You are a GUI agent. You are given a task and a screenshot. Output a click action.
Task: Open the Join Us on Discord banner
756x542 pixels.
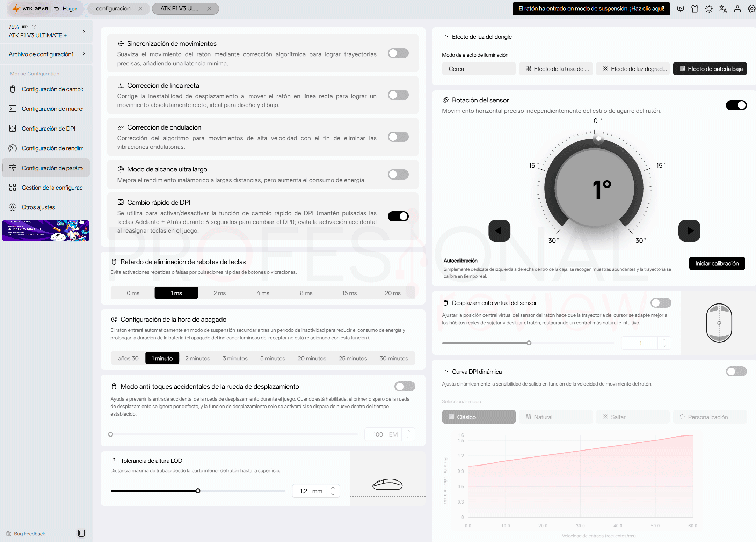pyautogui.click(x=46, y=230)
